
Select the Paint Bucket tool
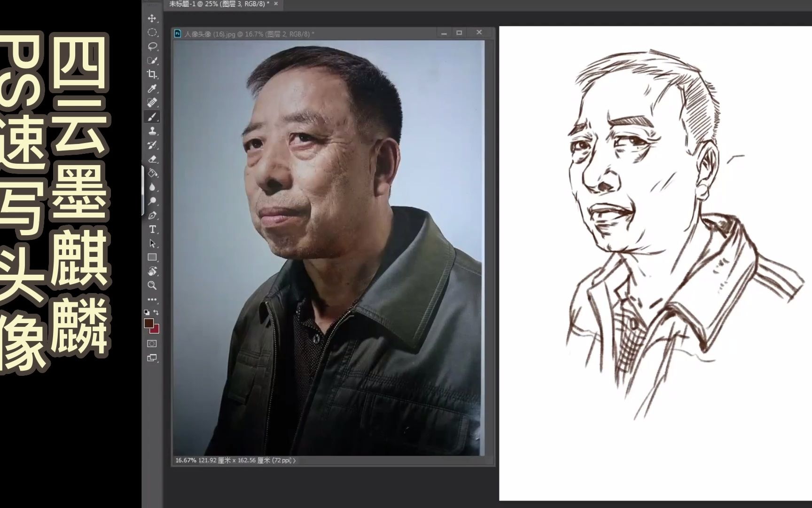tap(152, 173)
